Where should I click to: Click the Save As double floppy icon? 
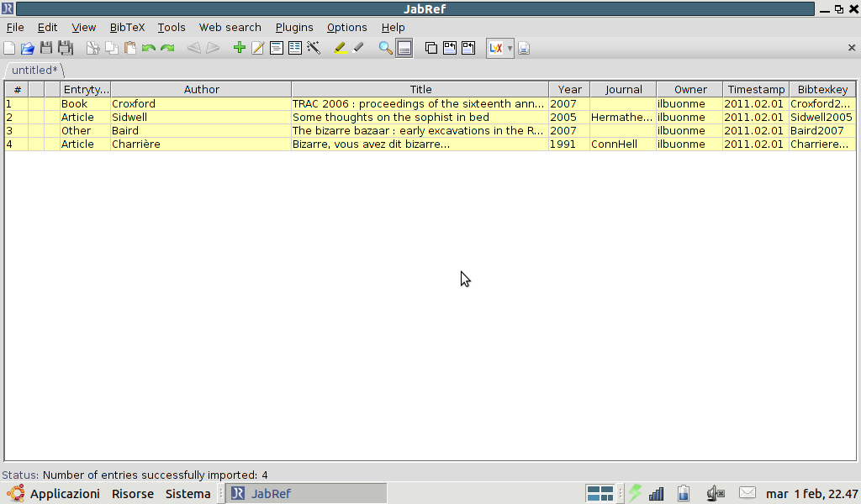coord(66,48)
